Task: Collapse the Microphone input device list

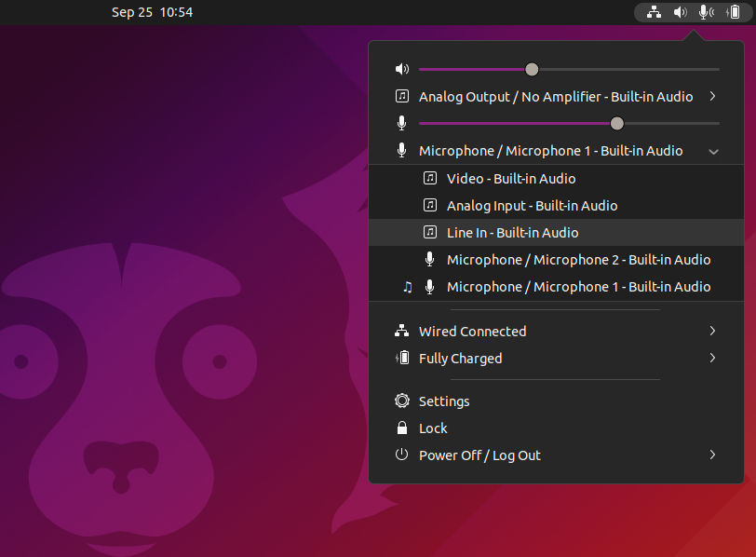Action: click(x=714, y=151)
